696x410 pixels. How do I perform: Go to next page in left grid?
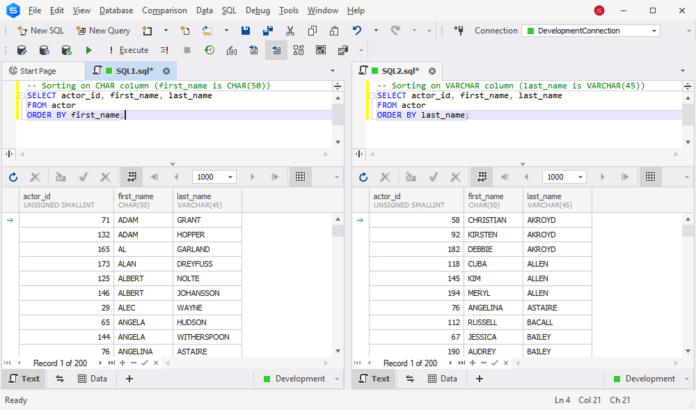pyautogui.click(x=252, y=177)
